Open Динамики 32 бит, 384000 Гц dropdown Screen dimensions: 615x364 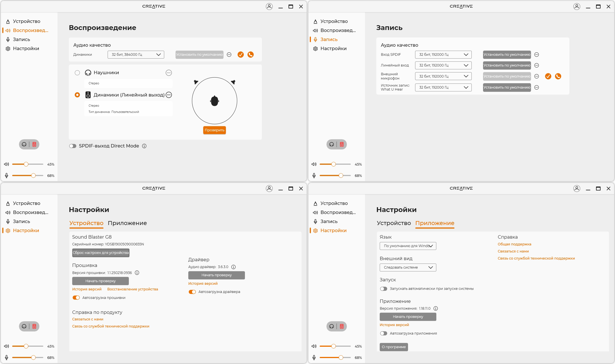136,55
